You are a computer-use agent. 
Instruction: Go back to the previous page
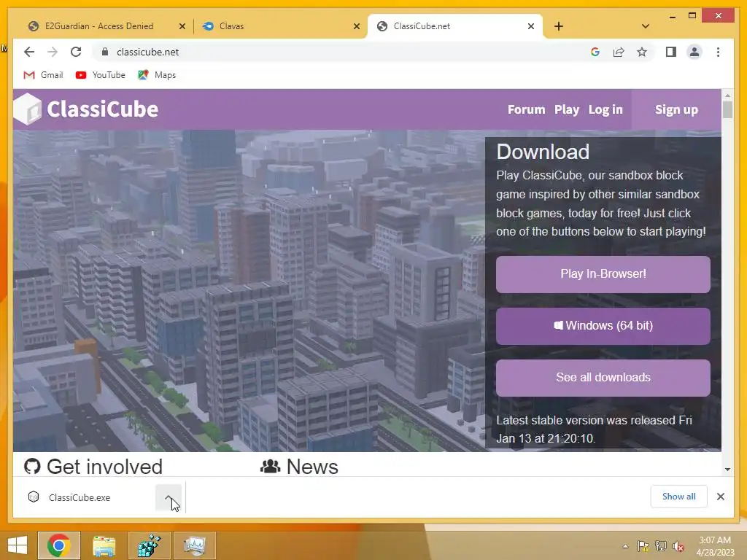(x=29, y=52)
